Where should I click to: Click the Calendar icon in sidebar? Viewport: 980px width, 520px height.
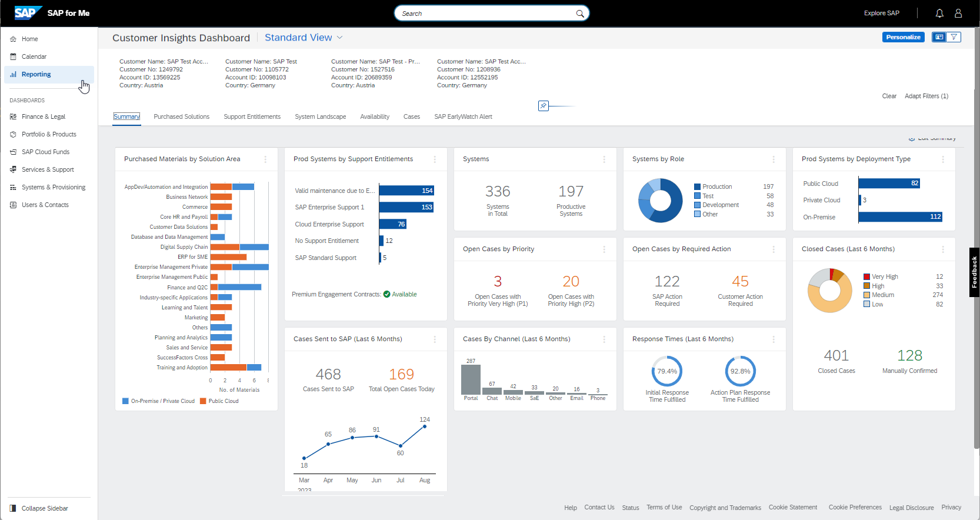(13, 56)
